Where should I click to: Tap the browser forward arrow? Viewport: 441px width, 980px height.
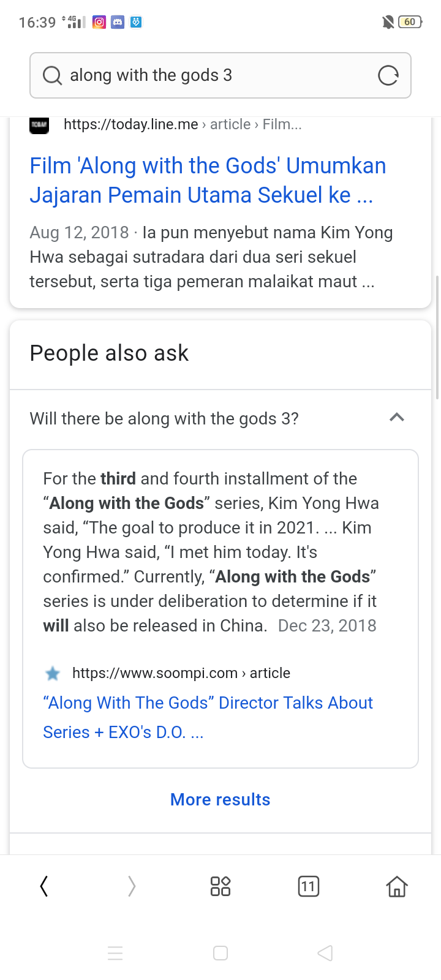[132, 886]
